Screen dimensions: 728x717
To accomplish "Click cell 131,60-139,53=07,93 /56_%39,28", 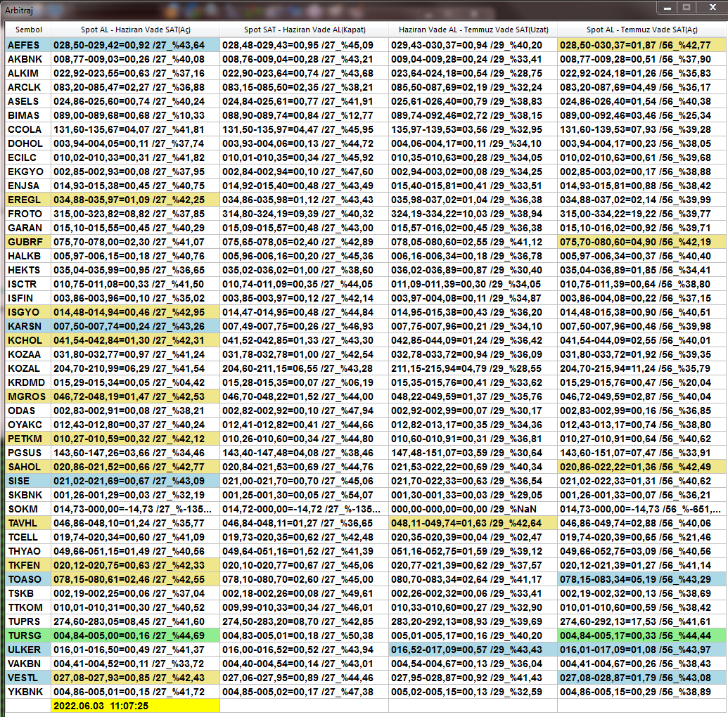I will coord(642,129).
